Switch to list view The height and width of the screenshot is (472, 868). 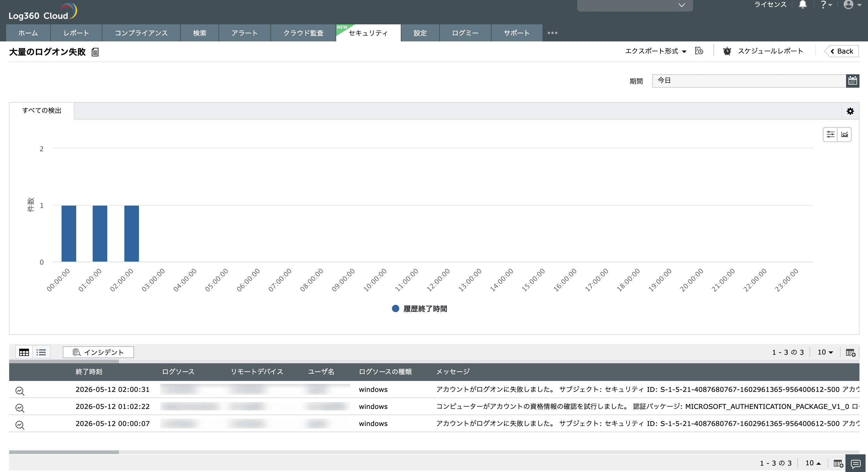[41, 352]
